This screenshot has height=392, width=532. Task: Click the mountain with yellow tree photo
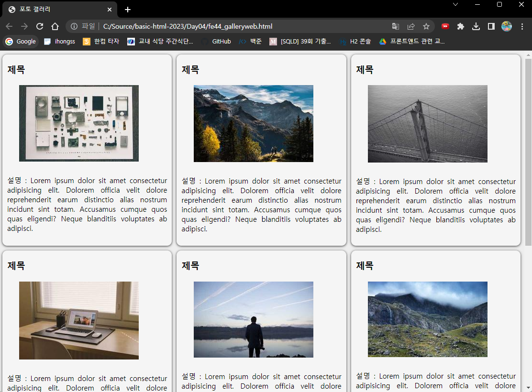click(254, 123)
